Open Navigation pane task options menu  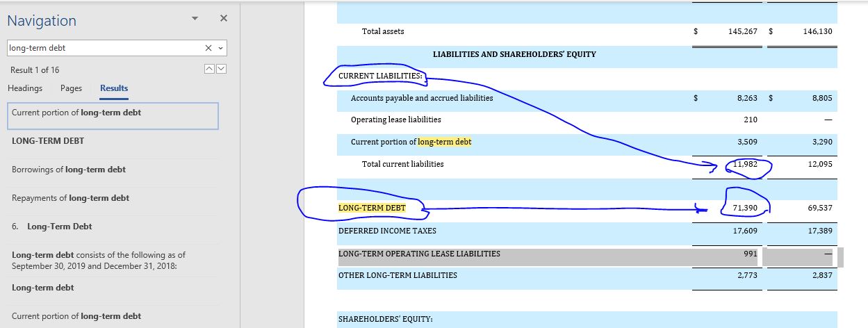point(195,18)
